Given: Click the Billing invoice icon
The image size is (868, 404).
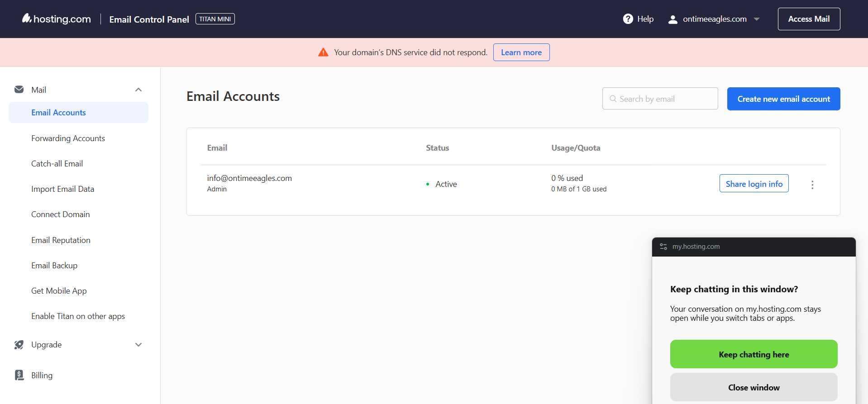Looking at the screenshot, I should [19, 375].
